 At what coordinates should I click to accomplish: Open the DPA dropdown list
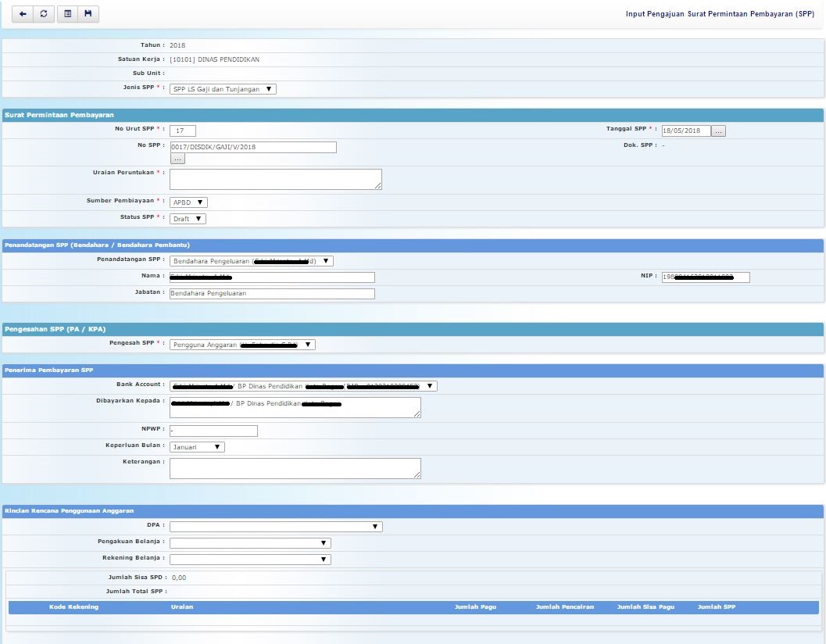[x=276, y=527]
